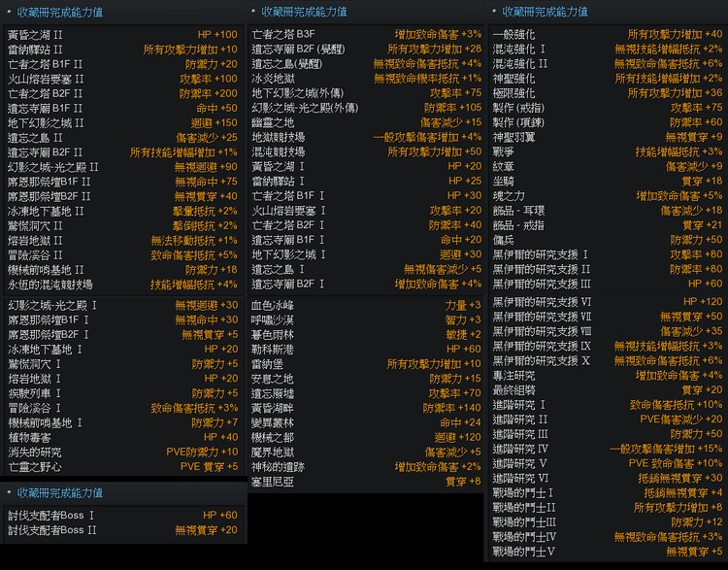Image resolution: width=728 pixels, height=570 pixels.
Task: Select the 蒼色雨林 entry
Action: coord(273,335)
